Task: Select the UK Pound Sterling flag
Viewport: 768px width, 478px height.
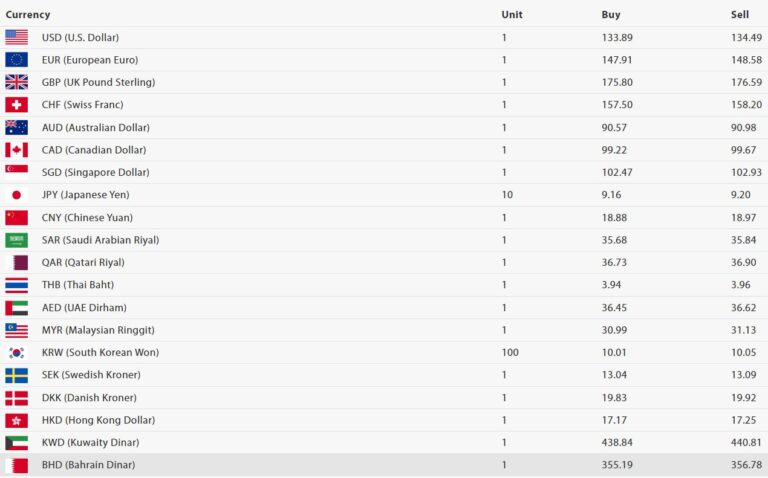Action: (16, 82)
